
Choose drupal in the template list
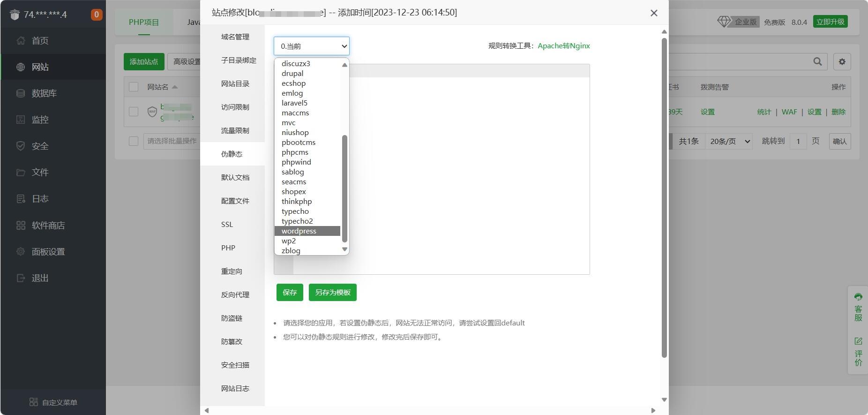307,73
